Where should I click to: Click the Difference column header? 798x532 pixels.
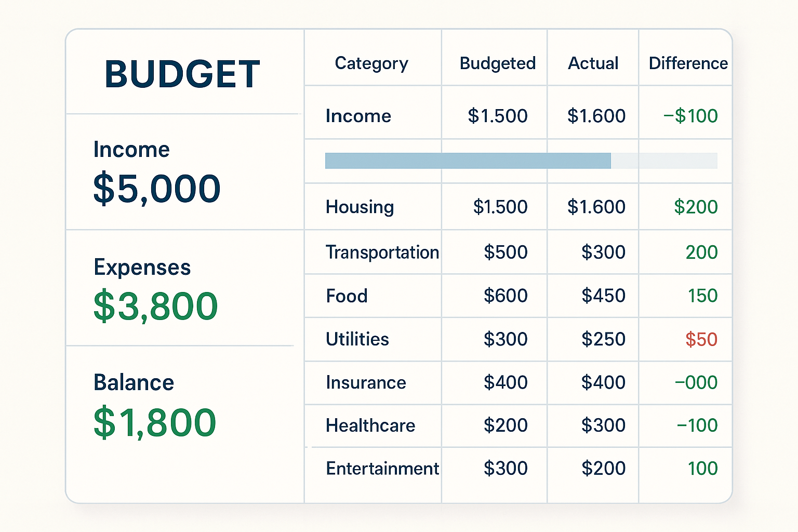tap(688, 63)
